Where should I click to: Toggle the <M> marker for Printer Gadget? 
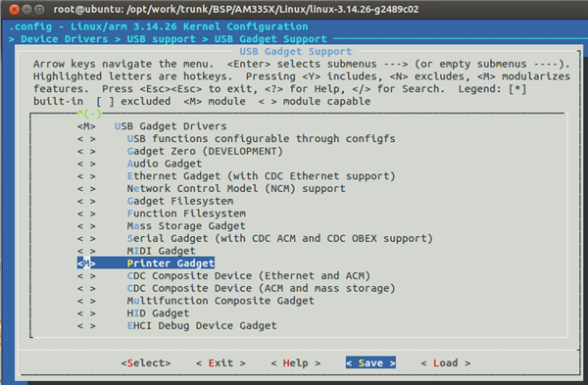click(x=86, y=264)
